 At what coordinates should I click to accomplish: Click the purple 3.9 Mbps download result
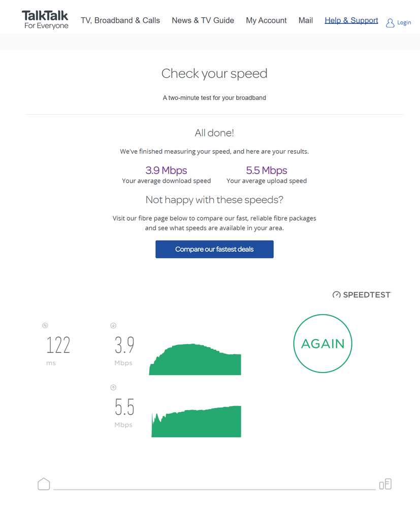click(166, 171)
